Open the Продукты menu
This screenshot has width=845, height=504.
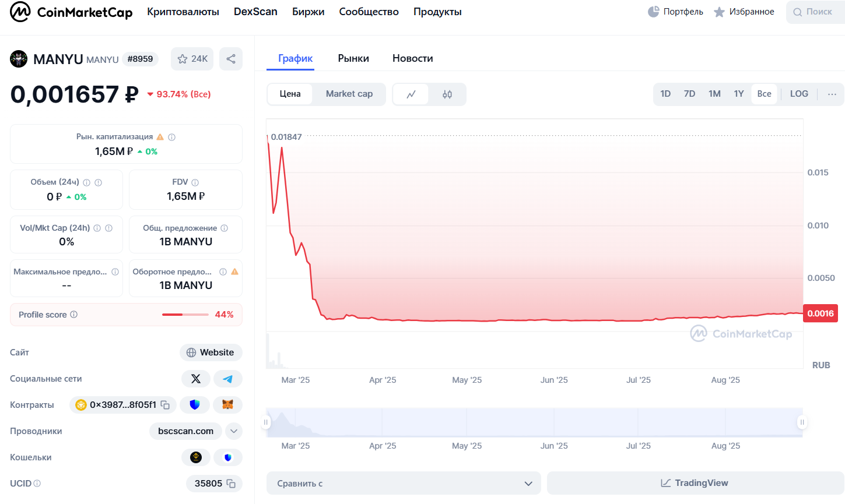[437, 12]
